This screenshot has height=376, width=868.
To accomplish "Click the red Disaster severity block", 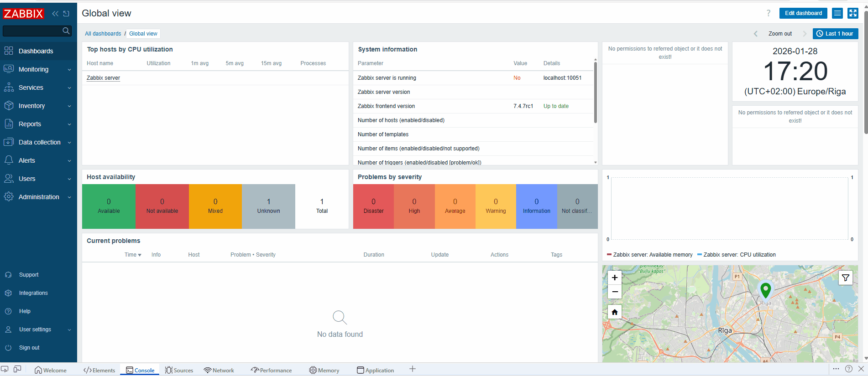I will coord(373,206).
